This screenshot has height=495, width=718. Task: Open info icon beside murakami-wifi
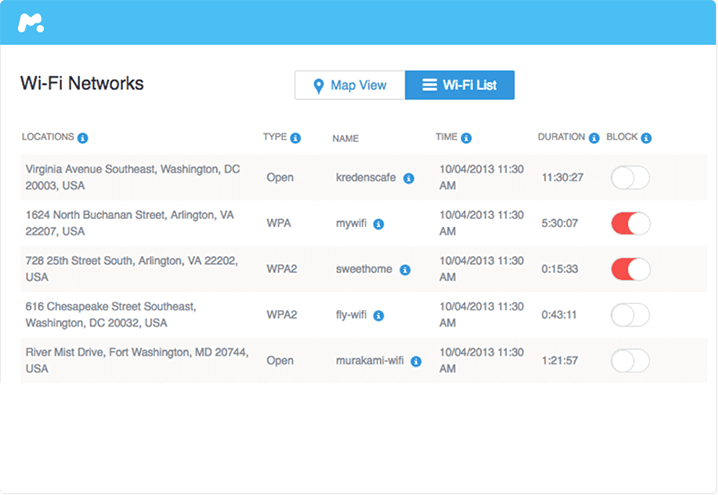click(416, 361)
